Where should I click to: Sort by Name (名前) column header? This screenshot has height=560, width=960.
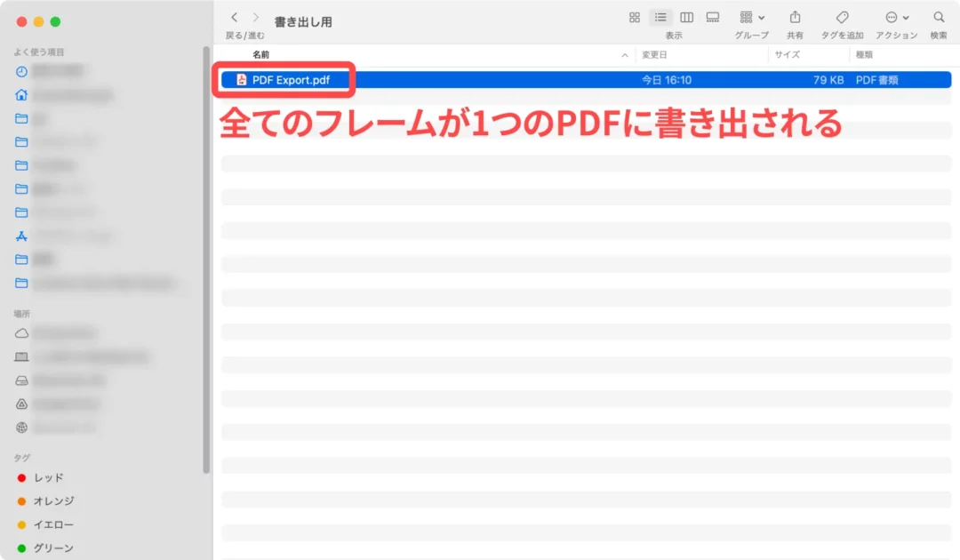point(260,55)
